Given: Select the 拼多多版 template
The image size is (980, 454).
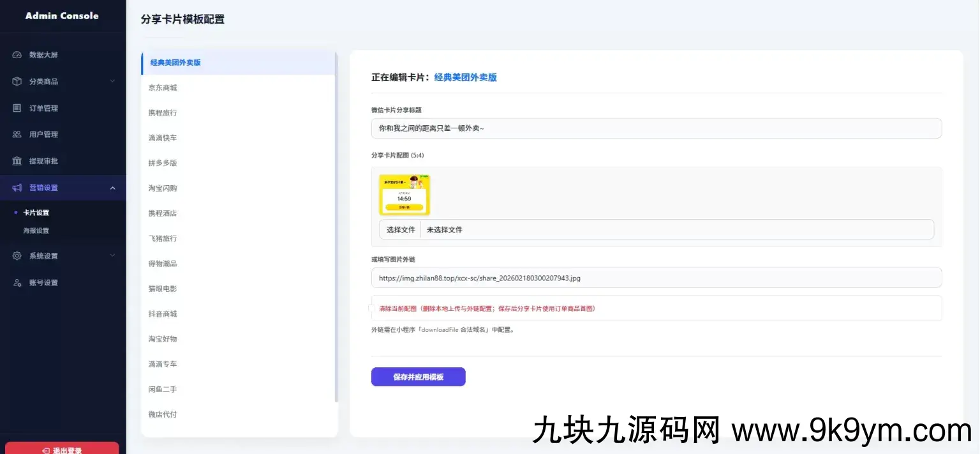Looking at the screenshot, I should [x=238, y=163].
